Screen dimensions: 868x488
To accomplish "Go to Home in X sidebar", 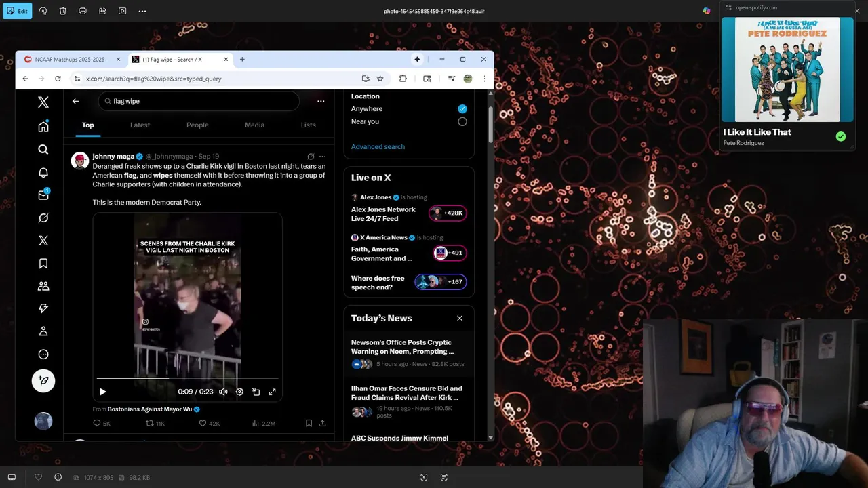I will click(43, 127).
